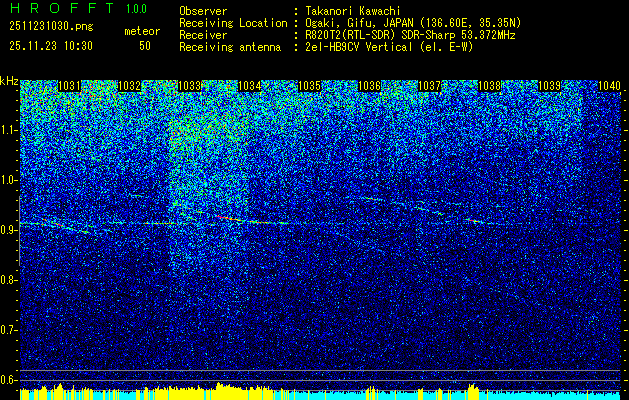The width and height of the screenshot is (629, 400).
Task: Click the 1038 time marker label
Action: [x=490, y=86]
